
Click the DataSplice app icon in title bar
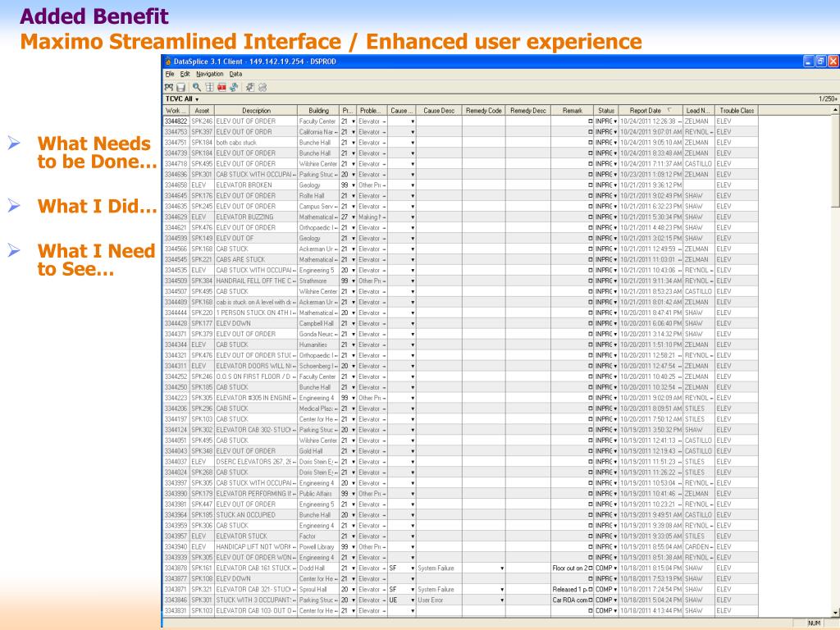pyautogui.click(x=168, y=62)
